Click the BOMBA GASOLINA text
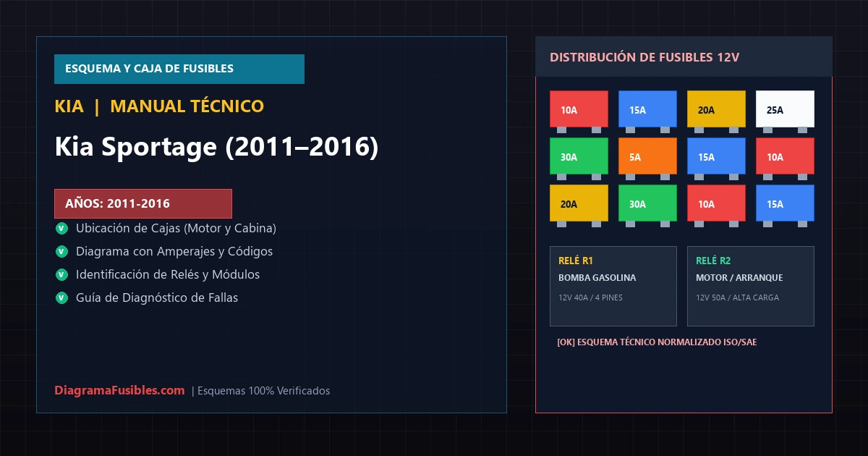 597,278
